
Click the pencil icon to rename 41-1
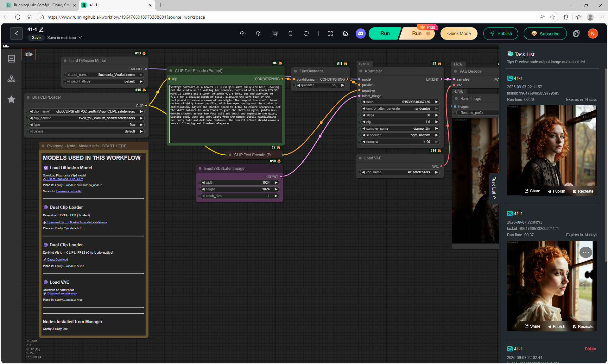41,29
